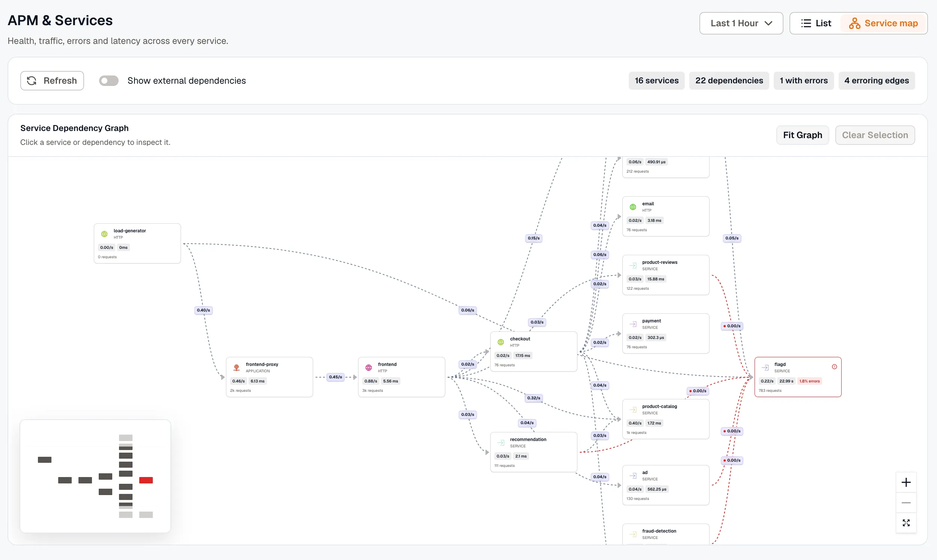The height and width of the screenshot is (560, 937).
Task: Click the 1.8% errors tag on flagd
Action: pos(809,381)
